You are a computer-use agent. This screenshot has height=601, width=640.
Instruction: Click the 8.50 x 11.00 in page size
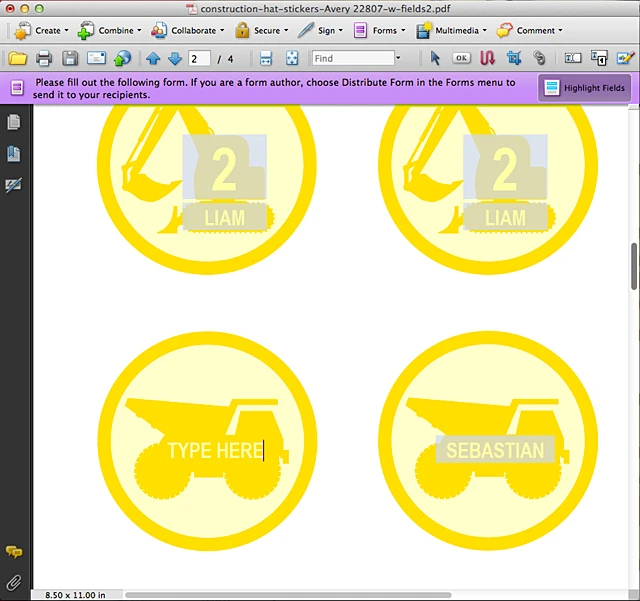pos(75,595)
